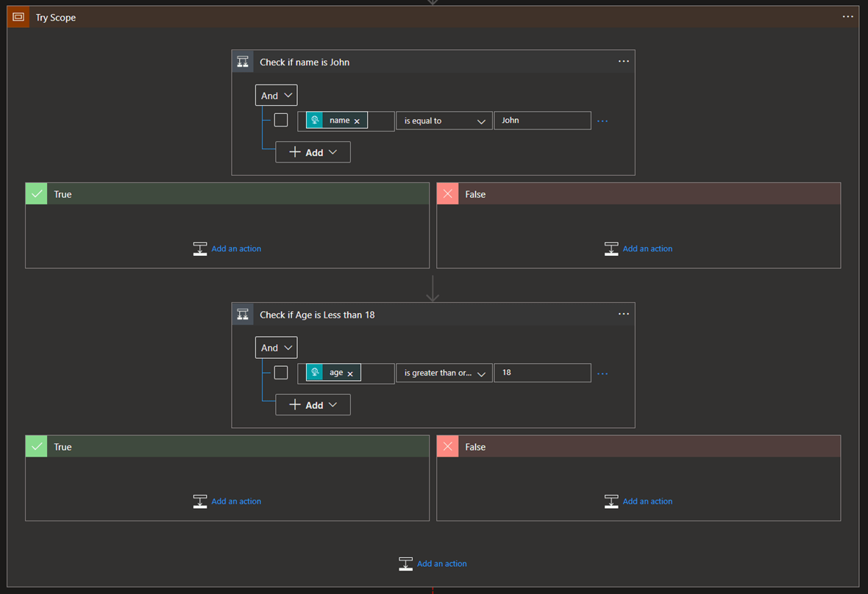Click the "John" value input field

[x=542, y=120]
